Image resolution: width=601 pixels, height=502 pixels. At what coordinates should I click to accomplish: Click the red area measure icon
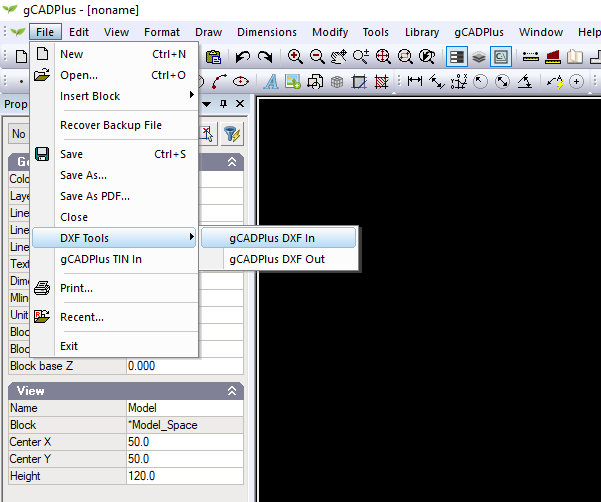pos(552,57)
